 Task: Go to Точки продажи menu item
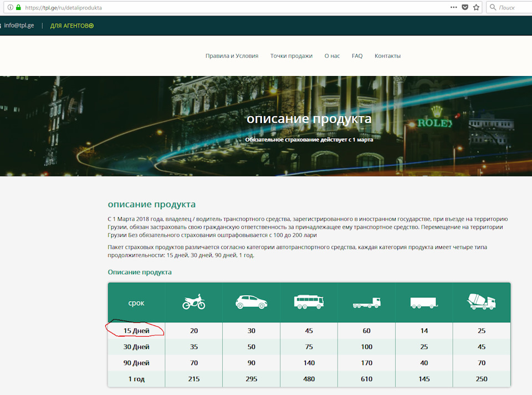pos(291,56)
